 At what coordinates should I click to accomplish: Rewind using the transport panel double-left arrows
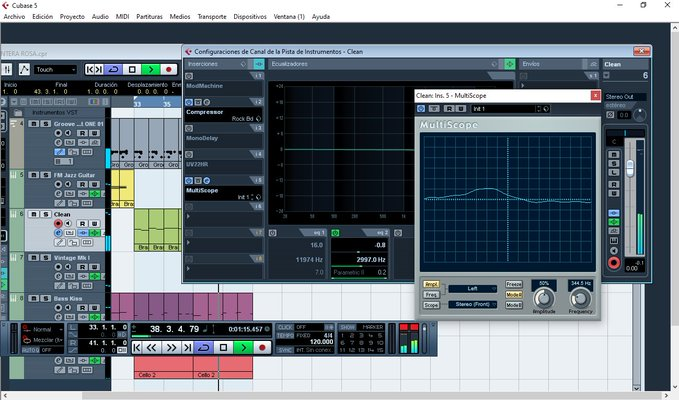pos(152,348)
